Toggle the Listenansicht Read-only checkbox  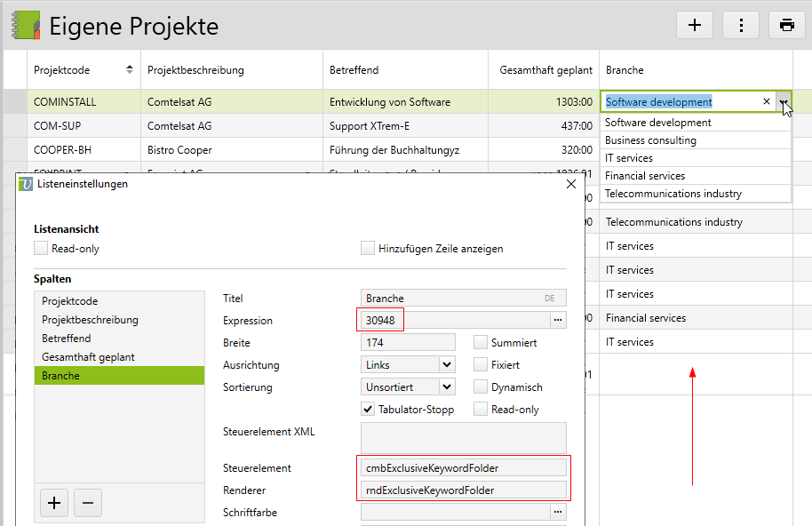41,249
